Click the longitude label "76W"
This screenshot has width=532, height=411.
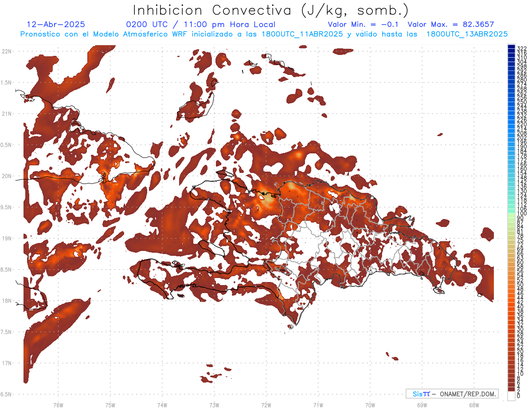[x=58, y=405]
